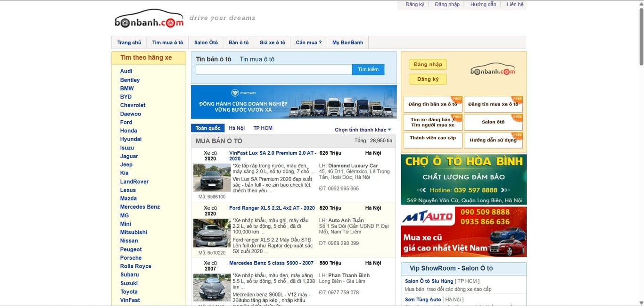The width and height of the screenshot is (644, 306).
Task: Open the Foton truck banner advertisement
Action: click(294, 102)
